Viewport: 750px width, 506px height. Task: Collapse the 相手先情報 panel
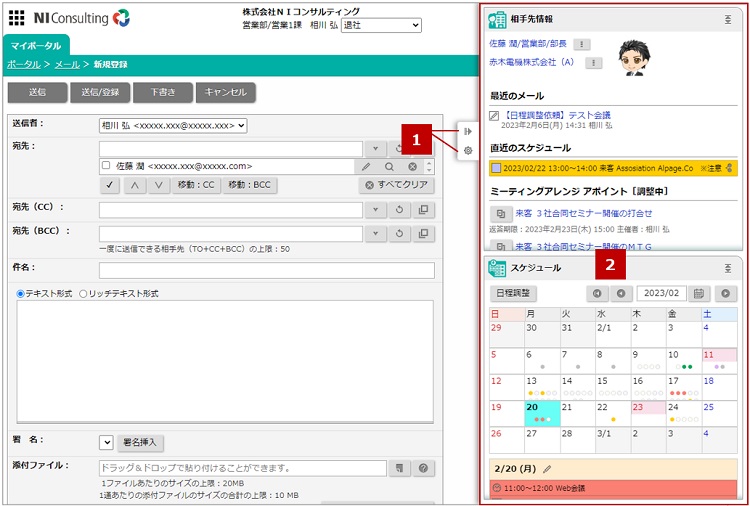[x=728, y=20]
